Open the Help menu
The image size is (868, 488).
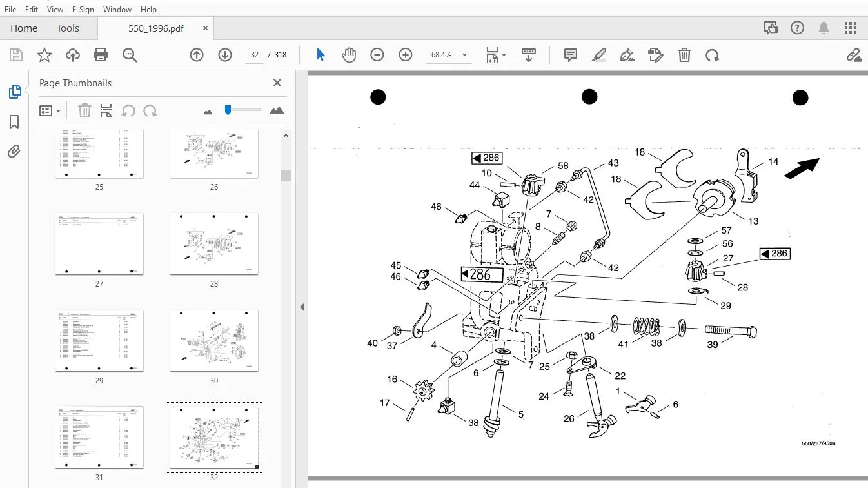click(x=148, y=10)
